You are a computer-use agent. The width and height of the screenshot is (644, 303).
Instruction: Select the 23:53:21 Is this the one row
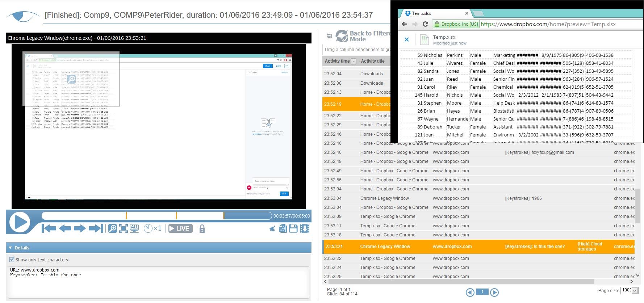tap(478, 247)
